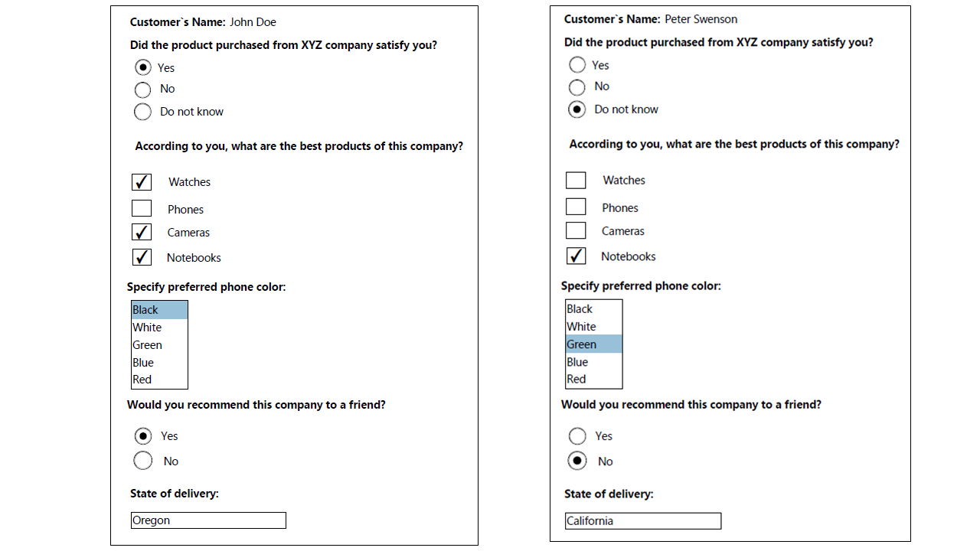Check the Watches checkbox on Peter Swenson's form
Screen dimensions: 980x551
[x=576, y=180]
